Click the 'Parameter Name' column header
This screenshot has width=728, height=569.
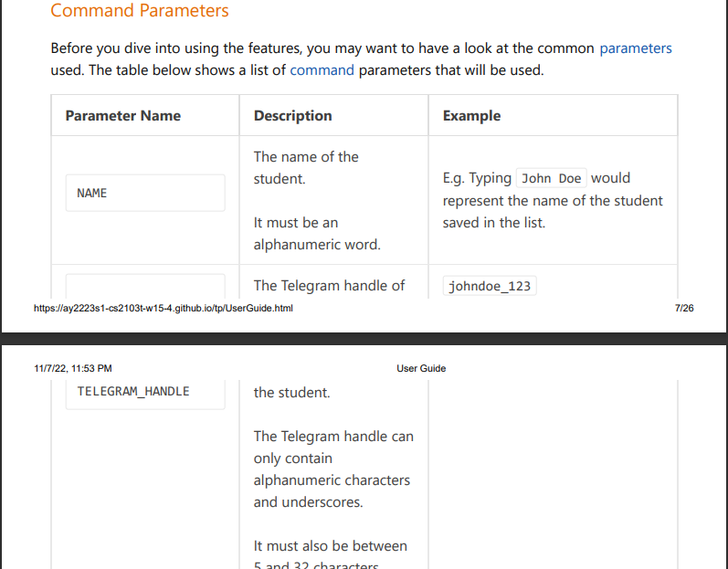tap(122, 116)
